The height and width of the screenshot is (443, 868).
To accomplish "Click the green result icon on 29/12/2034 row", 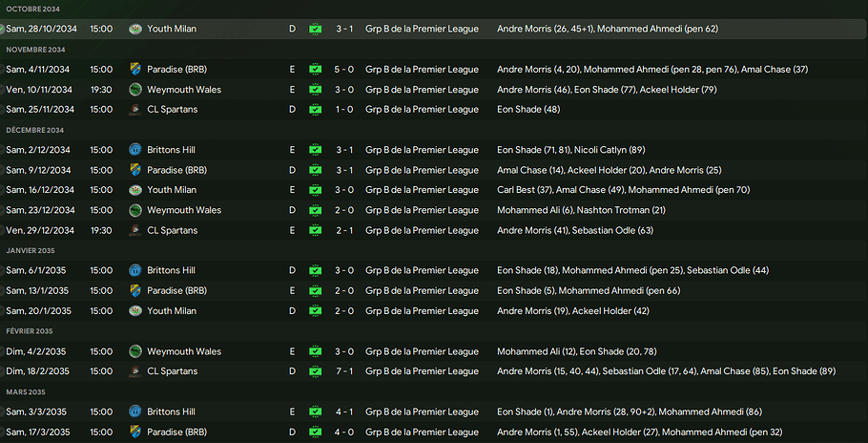I will click(316, 230).
